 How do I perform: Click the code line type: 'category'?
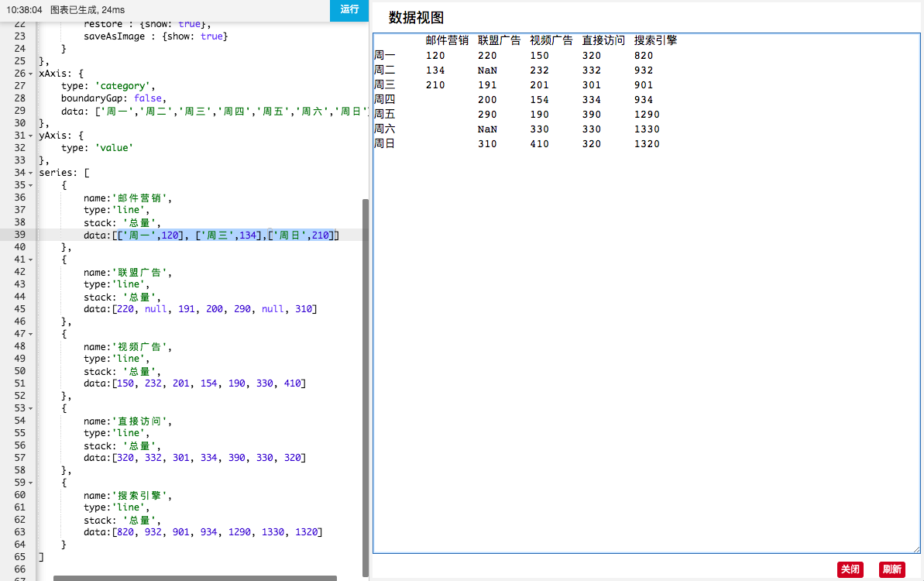pyautogui.click(x=108, y=86)
